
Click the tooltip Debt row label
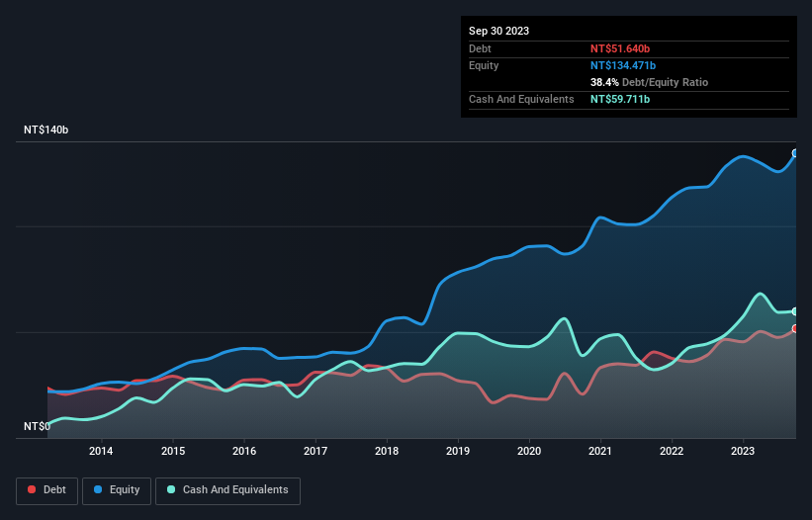[480, 48]
